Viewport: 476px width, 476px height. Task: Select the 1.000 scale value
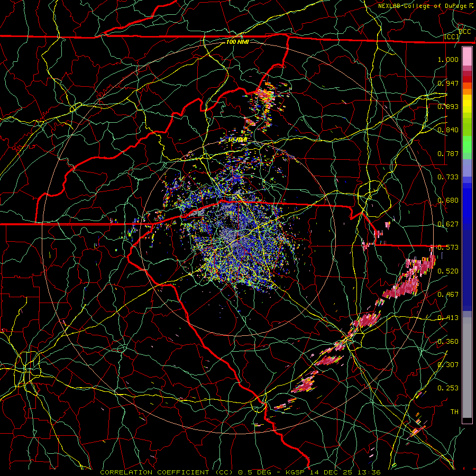pos(448,59)
